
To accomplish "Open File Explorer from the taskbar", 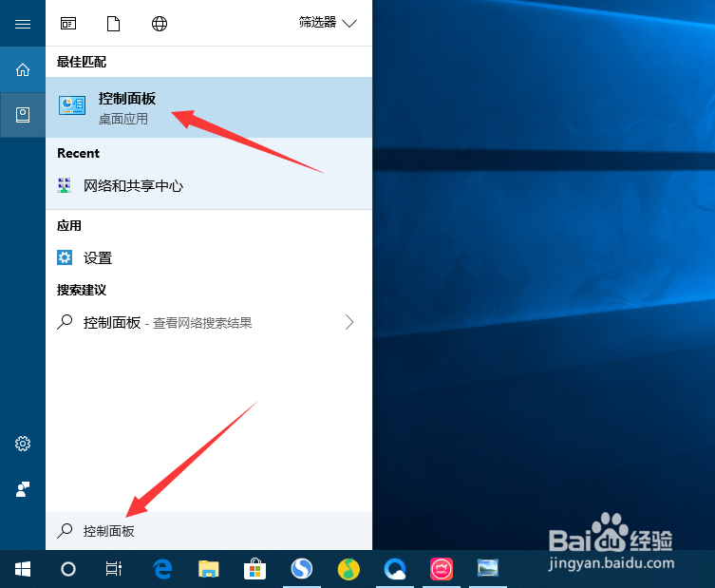I will click(208, 569).
